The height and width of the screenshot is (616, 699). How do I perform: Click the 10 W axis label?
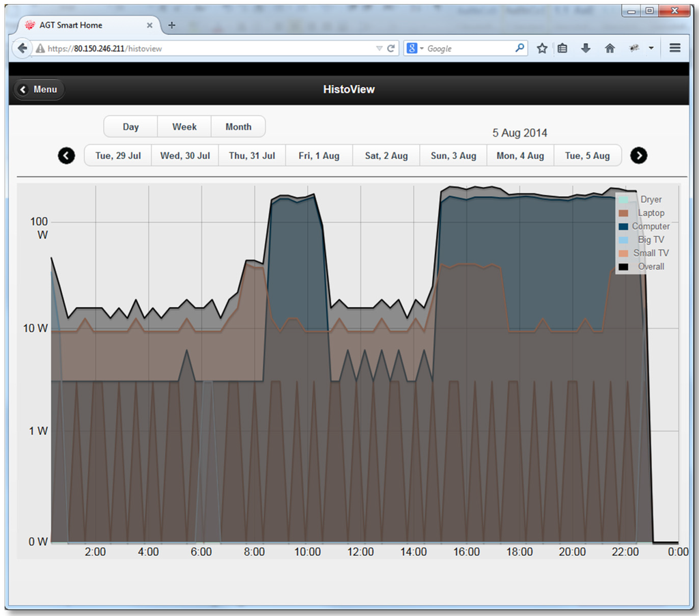tap(35, 328)
